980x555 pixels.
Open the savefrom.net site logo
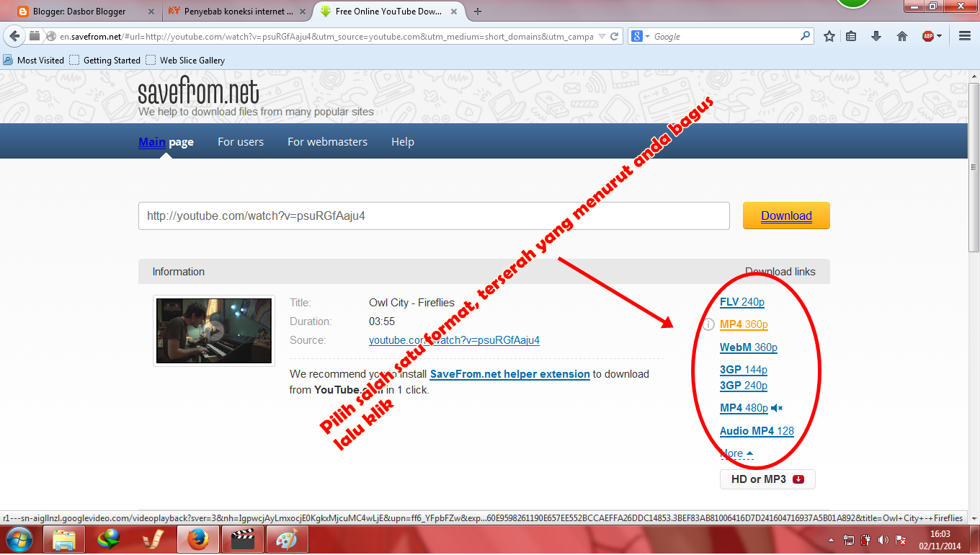(x=197, y=92)
